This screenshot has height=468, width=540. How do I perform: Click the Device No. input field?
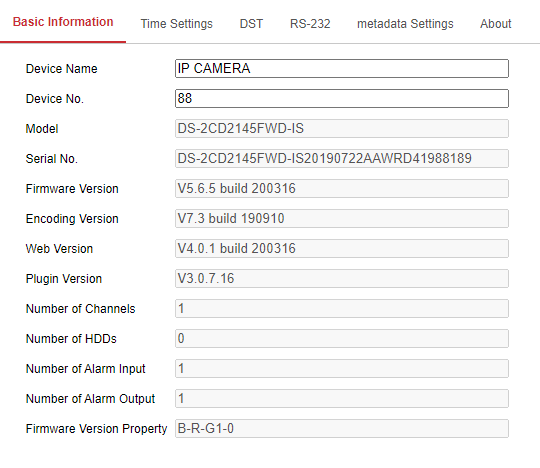342,98
